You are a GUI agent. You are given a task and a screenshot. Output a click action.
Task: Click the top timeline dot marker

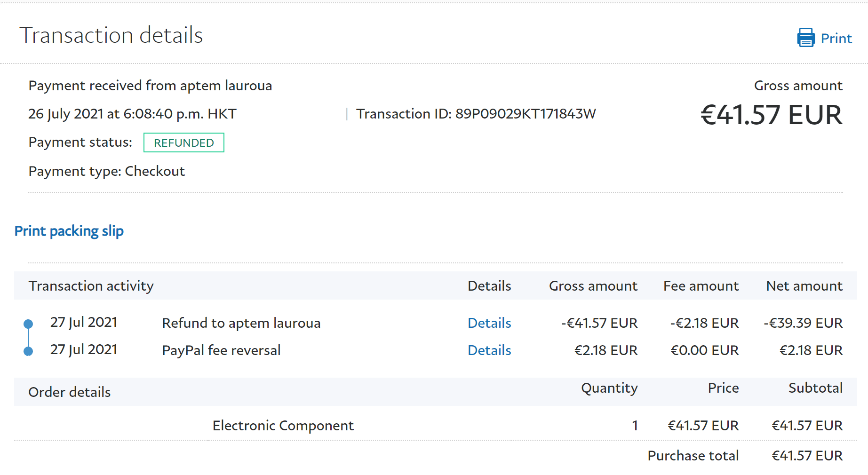(28, 324)
